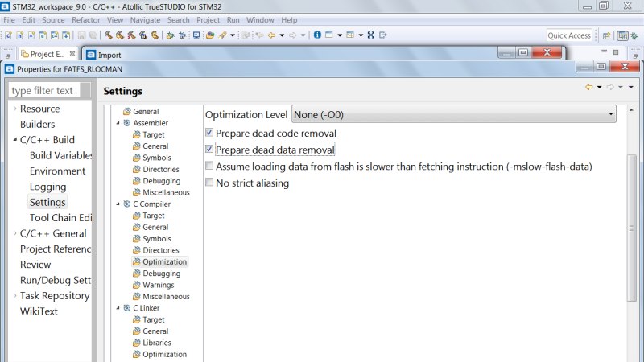
Task: Open the Navigate menu
Action: click(146, 19)
